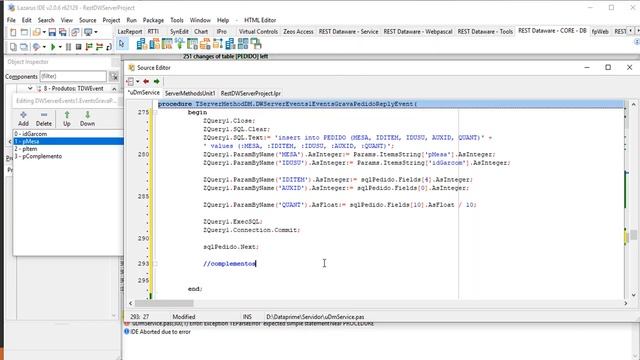Image resolution: width=640 pixels, height=360 pixels.
Task: Click the New Form toolbar icon
Action: (24, 32)
